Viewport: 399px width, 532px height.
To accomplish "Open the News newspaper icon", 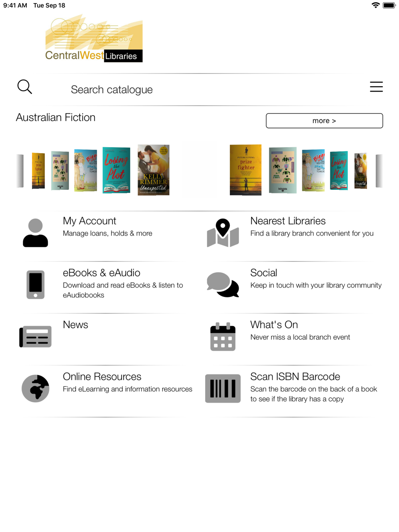I will pyautogui.click(x=36, y=337).
